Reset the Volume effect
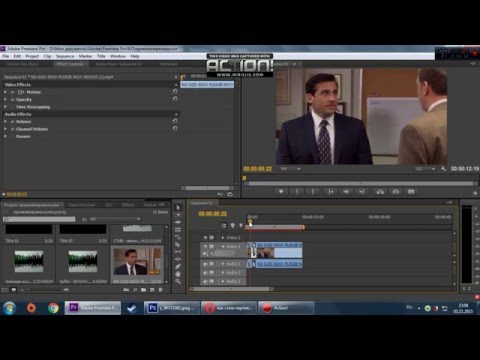The height and width of the screenshot is (360, 480). (175, 121)
